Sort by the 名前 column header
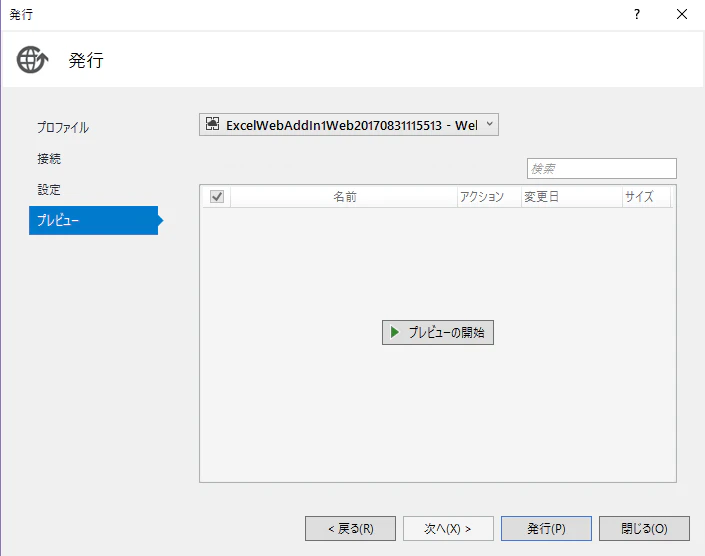Image resolution: width=705 pixels, height=556 pixels. [344, 196]
